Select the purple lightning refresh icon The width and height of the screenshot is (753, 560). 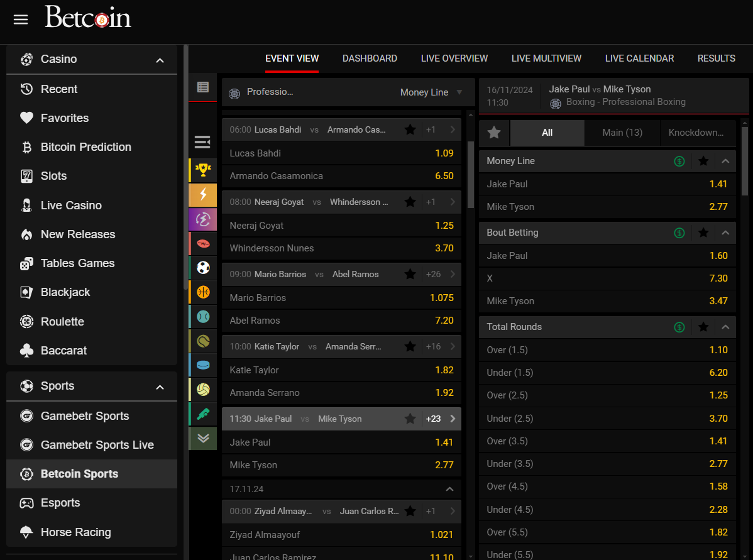pyautogui.click(x=203, y=219)
